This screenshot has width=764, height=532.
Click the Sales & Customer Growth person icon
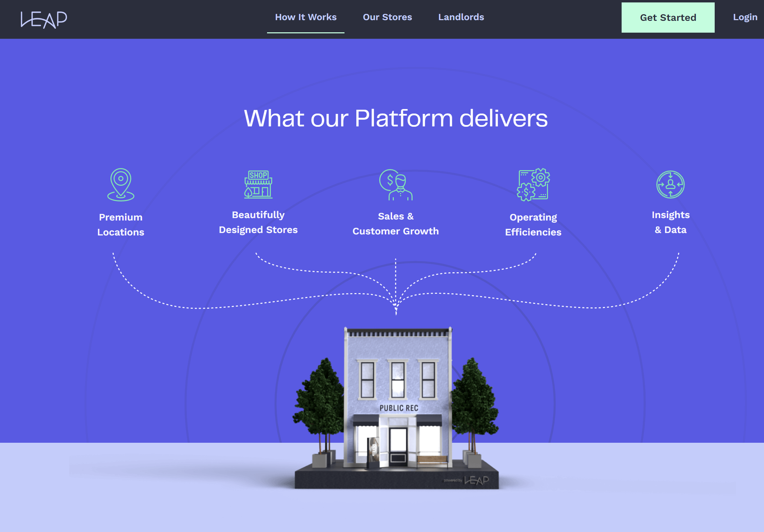coord(396,185)
